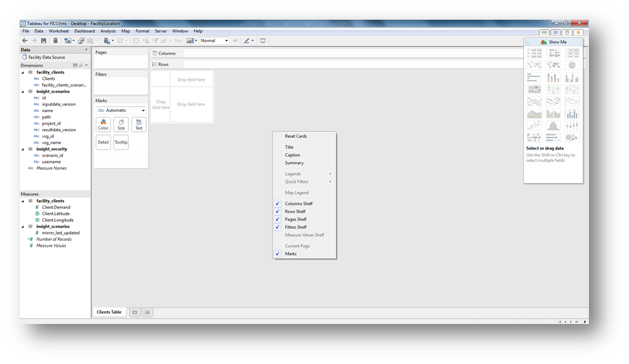This screenshot has width=629, height=364.
Task: Click find field magnifier in Dimensions header
Action: [81, 65]
